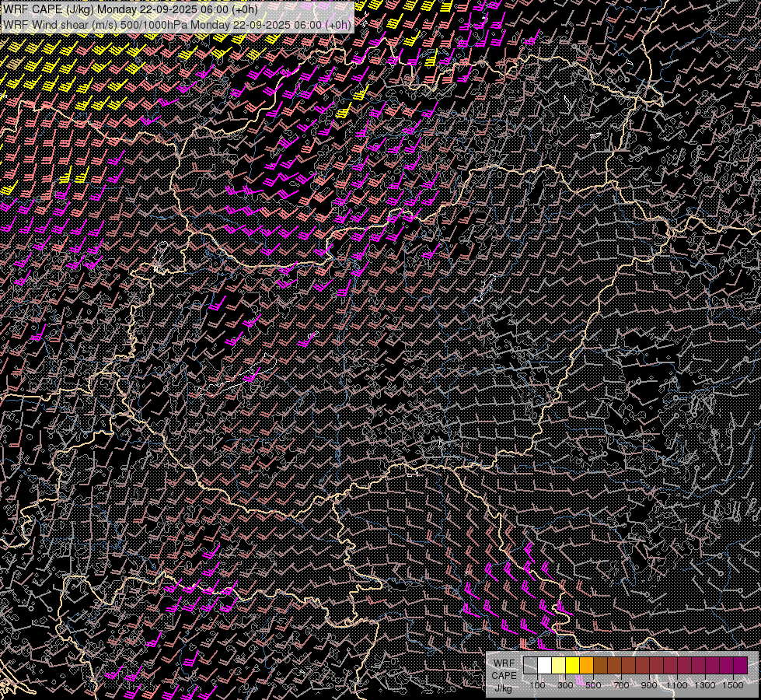The height and width of the screenshot is (700, 761).
Task: Click the 300 tick label in the legend
Action: (x=565, y=685)
